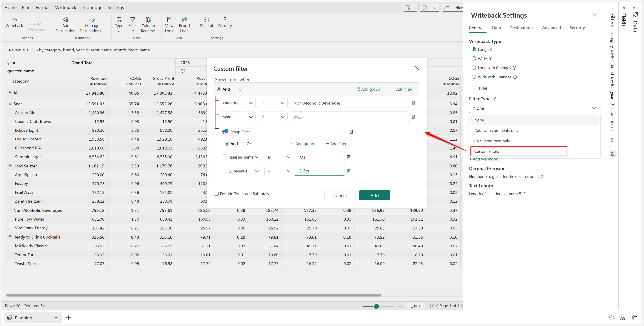The image size is (644, 326).
Task: Open the Σ Revenue field dropdown
Action: (x=244, y=171)
